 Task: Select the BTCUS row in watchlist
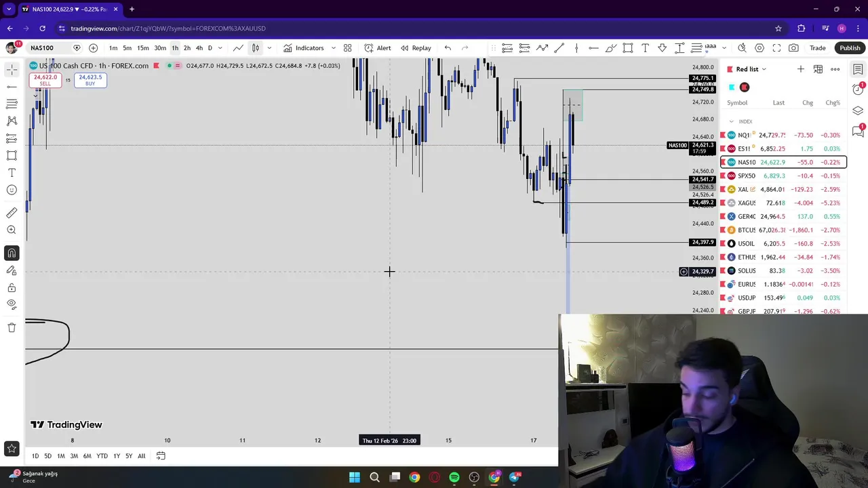(783, 230)
